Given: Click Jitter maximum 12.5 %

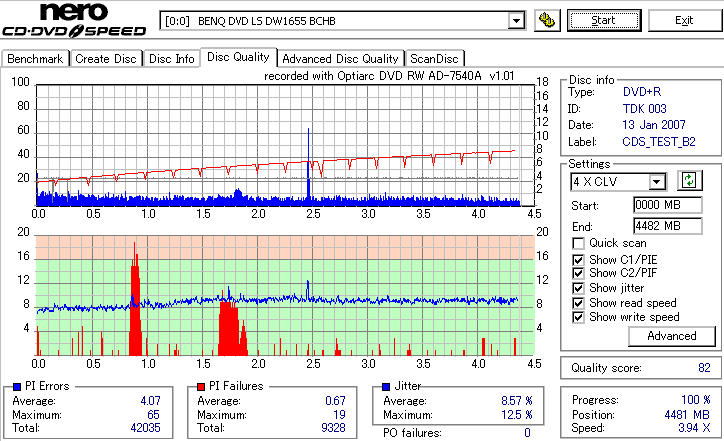Looking at the screenshot, I should [517, 415].
